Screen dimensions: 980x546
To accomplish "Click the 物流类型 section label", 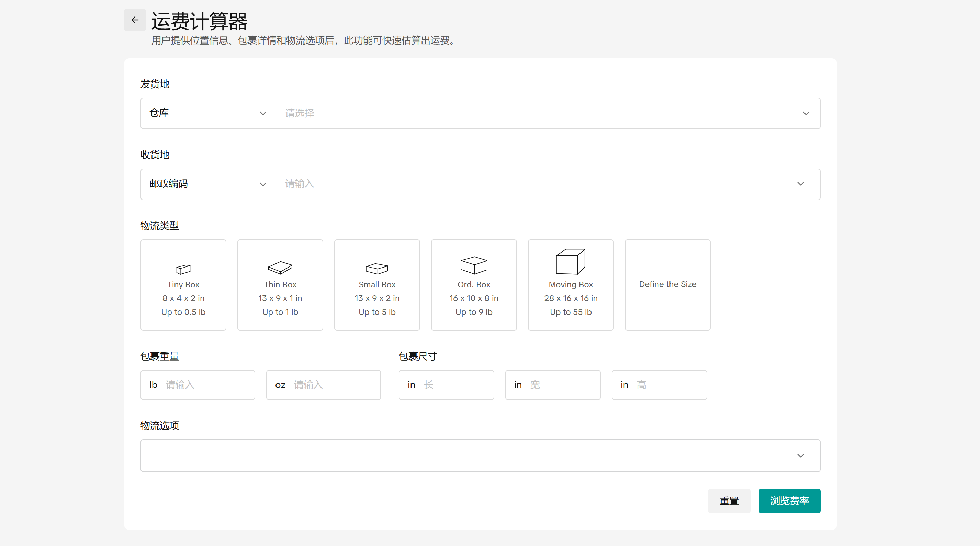I will (x=159, y=226).
